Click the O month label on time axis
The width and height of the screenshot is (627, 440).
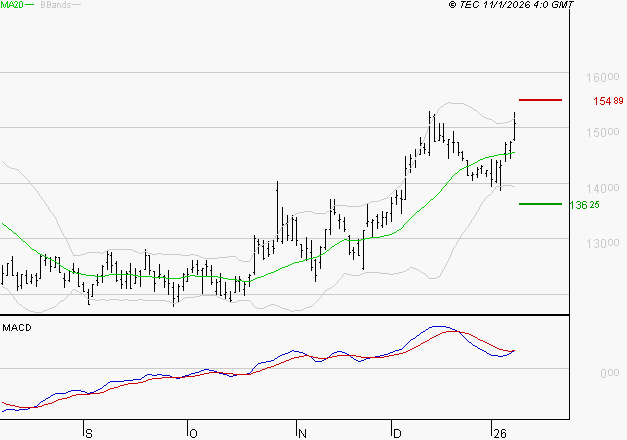click(x=193, y=434)
